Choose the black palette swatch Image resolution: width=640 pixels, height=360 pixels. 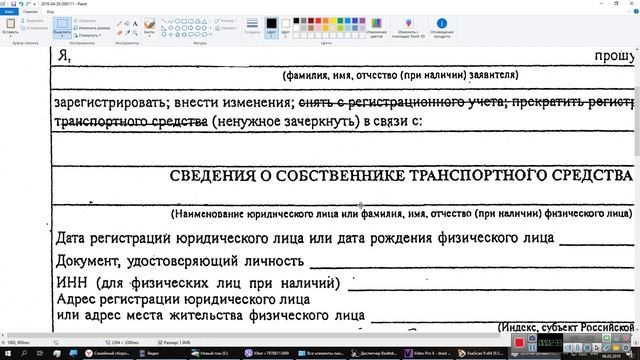point(296,21)
